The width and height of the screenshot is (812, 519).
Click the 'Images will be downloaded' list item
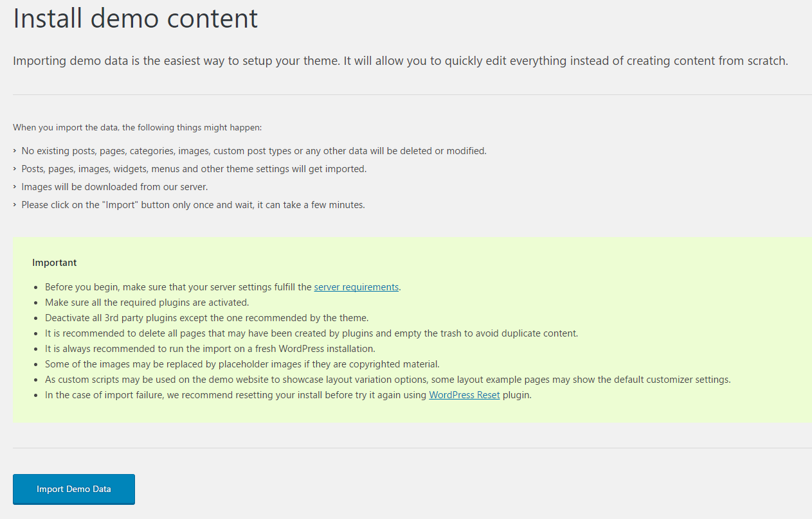coord(114,187)
